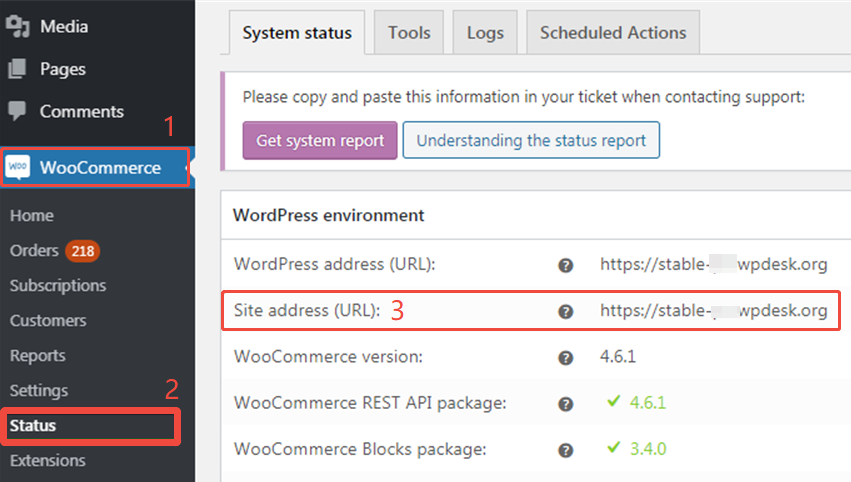The image size is (851, 482).
Task: Click the Site address URL value
Action: tap(713, 310)
